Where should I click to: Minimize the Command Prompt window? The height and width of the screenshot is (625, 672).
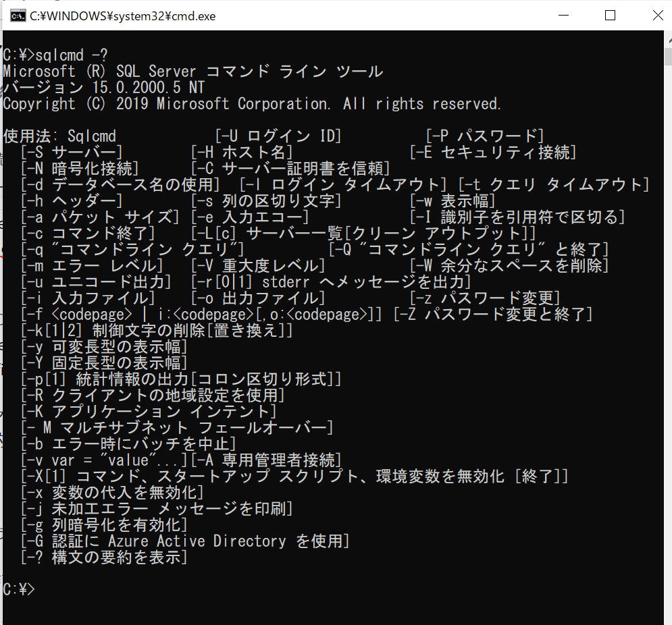coord(564,15)
